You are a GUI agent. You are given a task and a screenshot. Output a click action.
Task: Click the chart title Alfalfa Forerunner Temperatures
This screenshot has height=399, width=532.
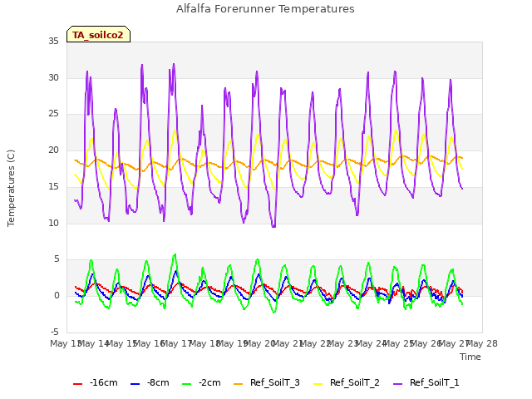pos(265,9)
